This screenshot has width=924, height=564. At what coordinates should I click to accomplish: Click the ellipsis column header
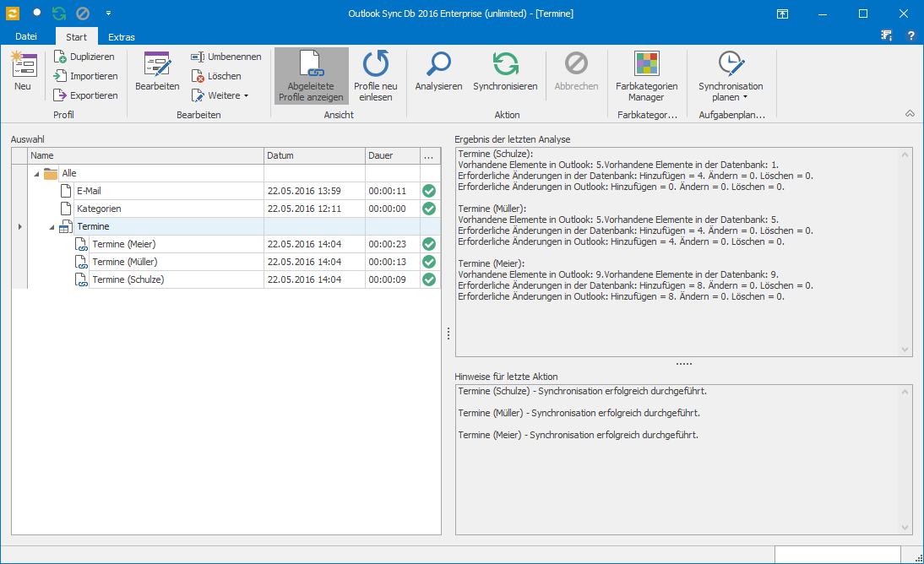430,155
